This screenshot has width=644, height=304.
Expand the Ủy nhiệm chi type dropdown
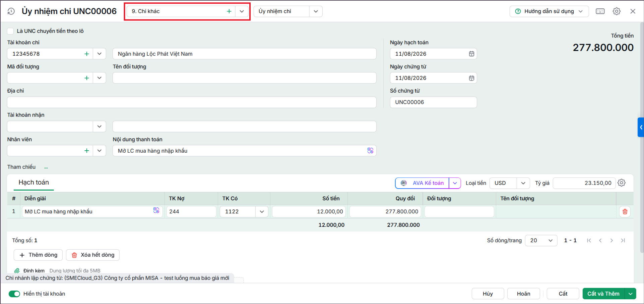[316, 11]
